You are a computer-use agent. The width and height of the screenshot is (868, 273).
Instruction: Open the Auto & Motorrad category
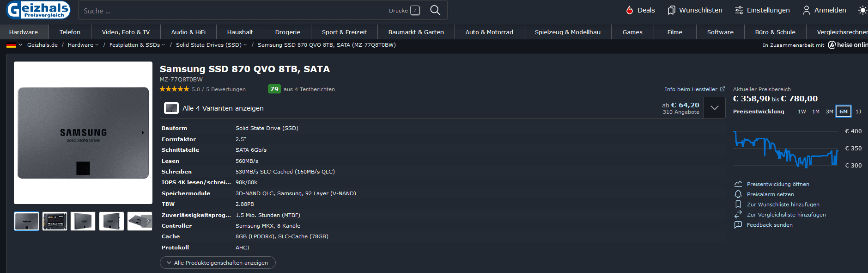coord(489,32)
